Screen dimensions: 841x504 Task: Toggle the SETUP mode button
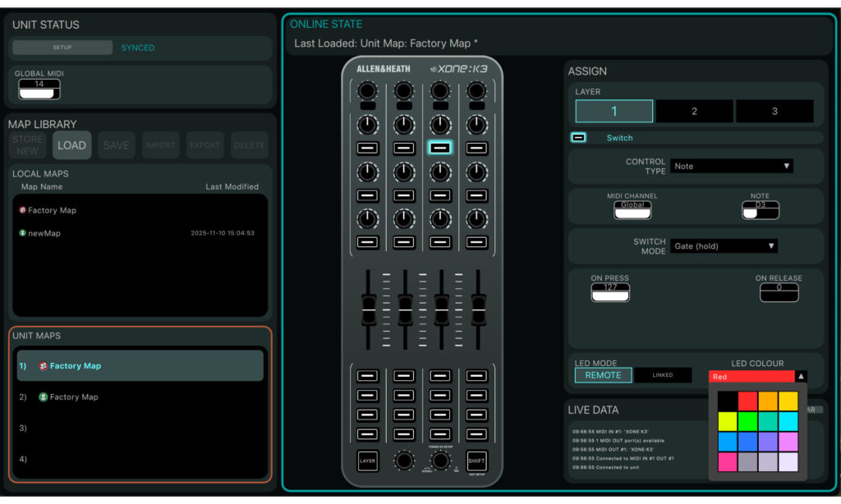[62, 48]
